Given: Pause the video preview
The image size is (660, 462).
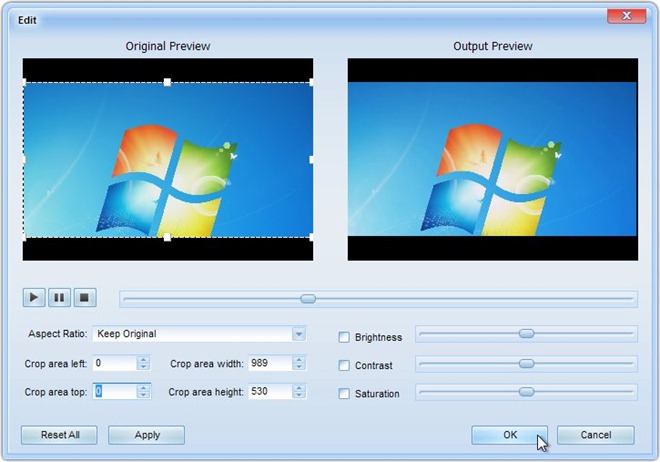Looking at the screenshot, I should point(59,297).
